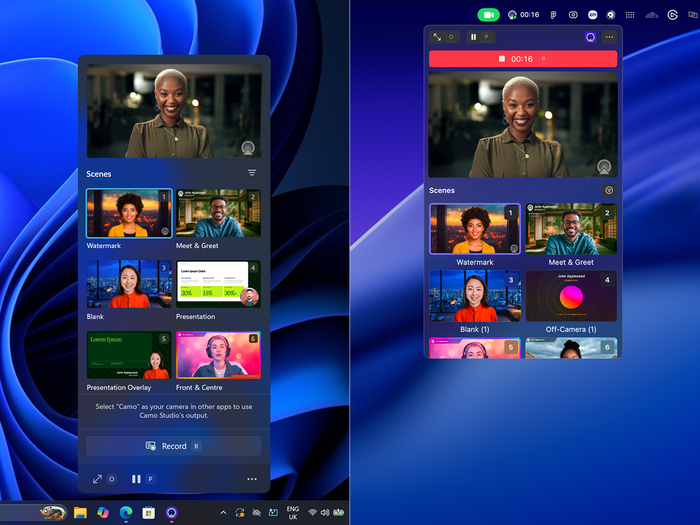The width and height of the screenshot is (700, 525).
Task: Click the sync status icon in the system tray
Action: pyautogui.click(x=240, y=512)
